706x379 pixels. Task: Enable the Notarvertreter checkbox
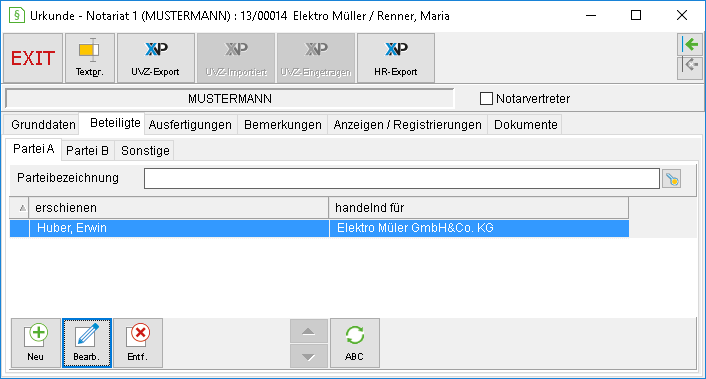click(x=486, y=99)
